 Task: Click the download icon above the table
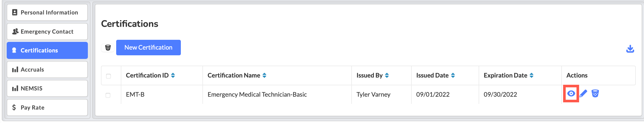(630, 49)
